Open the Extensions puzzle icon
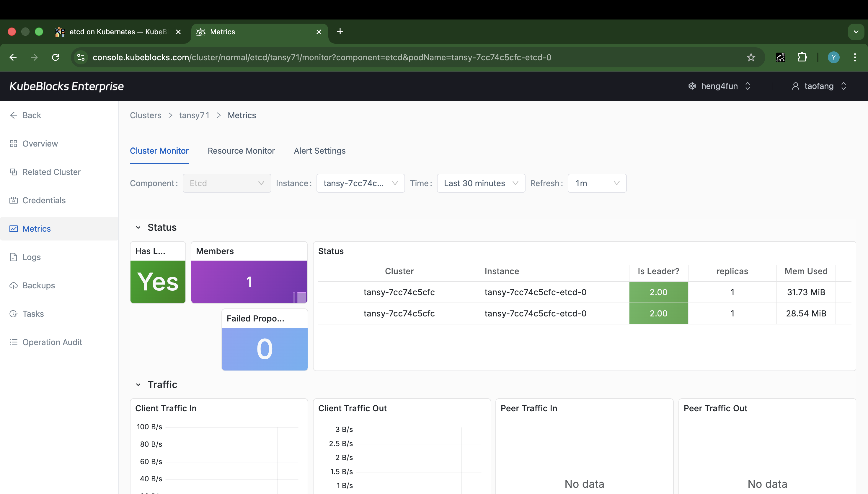868x494 pixels. click(x=802, y=57)
